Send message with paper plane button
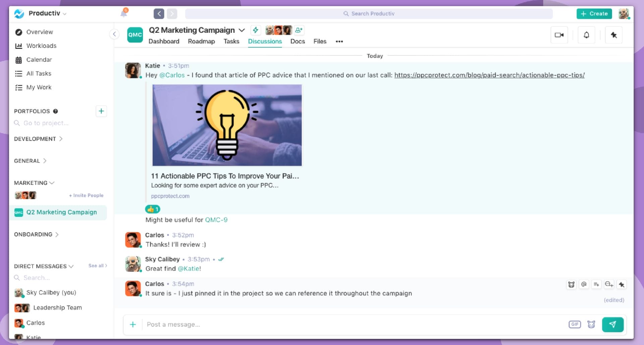The image size is (644, 345). [x=612, y=324]
